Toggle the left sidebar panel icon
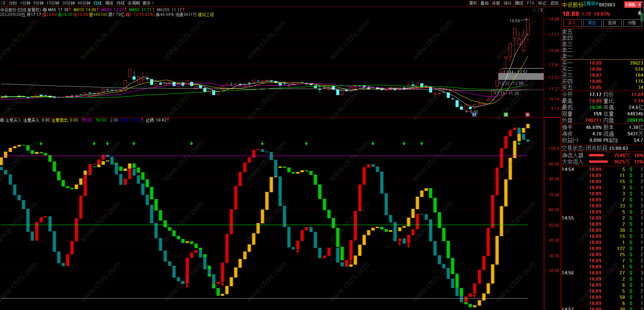Screen dimensions: 644x310 point(3,3)
